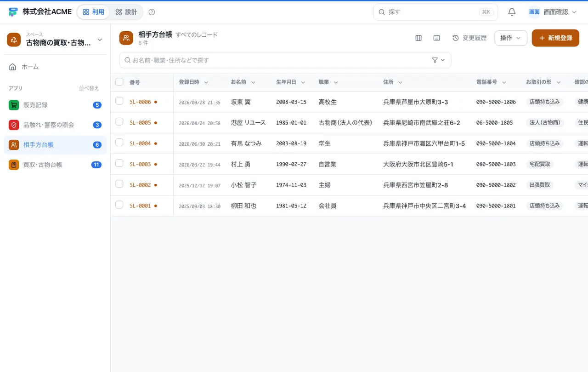The width and height of the screenshot is (588, 372).
Task: Click birthdate 1981-05-12
Action: (291, 206)
